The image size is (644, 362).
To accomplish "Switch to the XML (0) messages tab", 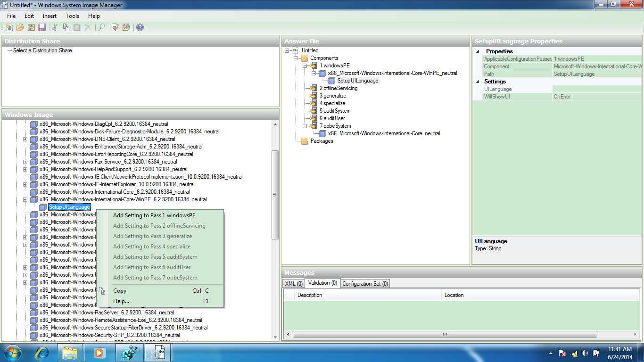I will [294, 284].
